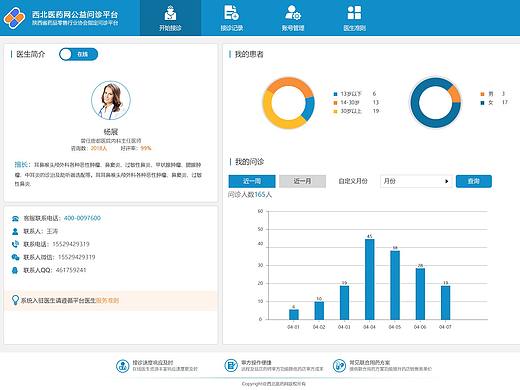
Task: Click the 04-07 bar in the chart
Action: coord(446,303)
